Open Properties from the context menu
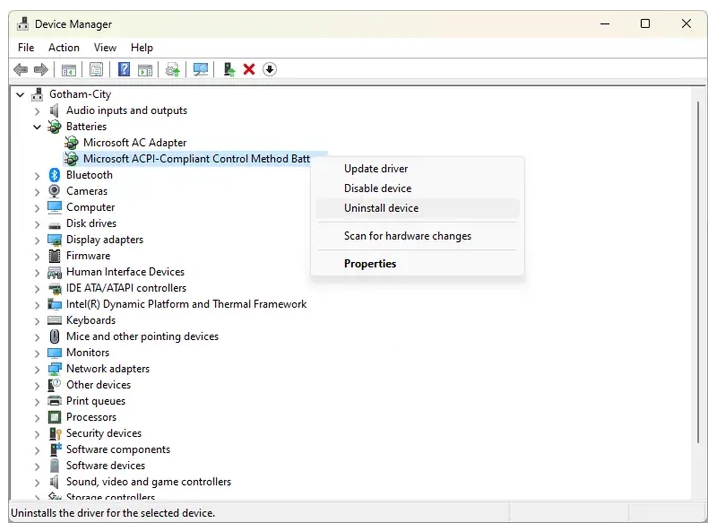The height and width of the screenshot is (524, 714). tap(417, 264)
